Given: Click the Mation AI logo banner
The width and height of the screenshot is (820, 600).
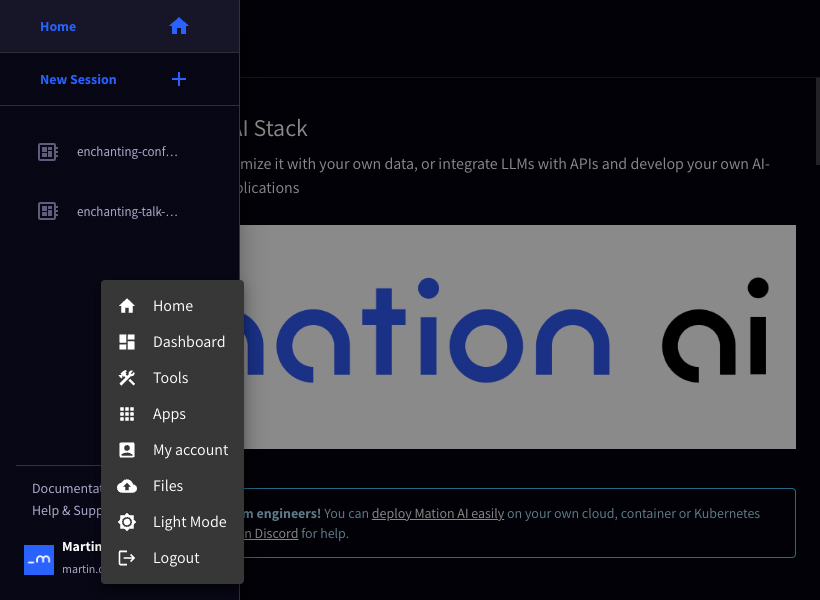Looking at the screenshot, I should [518, 336].
